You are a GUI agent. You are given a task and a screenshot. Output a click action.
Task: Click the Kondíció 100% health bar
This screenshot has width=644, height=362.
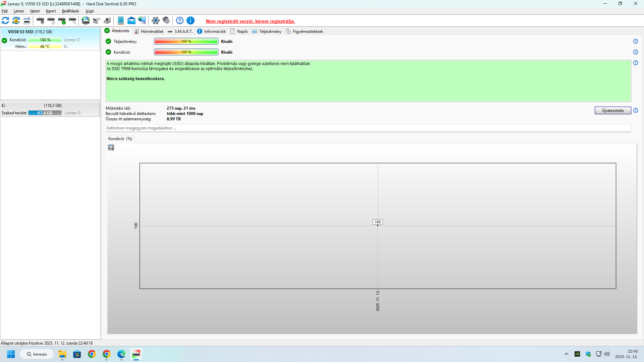[x=186, y=52]
